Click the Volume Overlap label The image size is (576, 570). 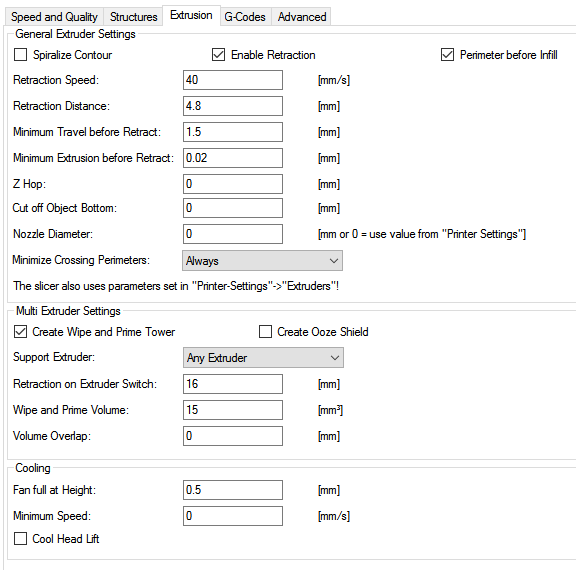(52, 436)
